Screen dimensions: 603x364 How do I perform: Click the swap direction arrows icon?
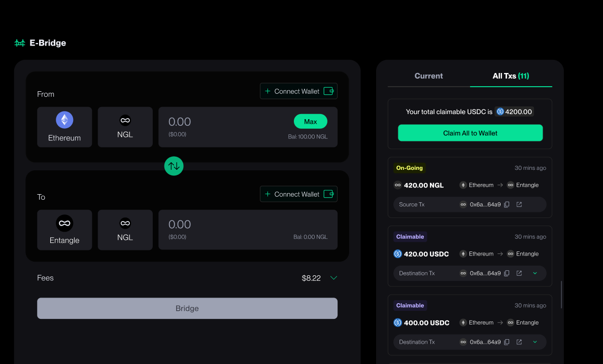[174, 166]
